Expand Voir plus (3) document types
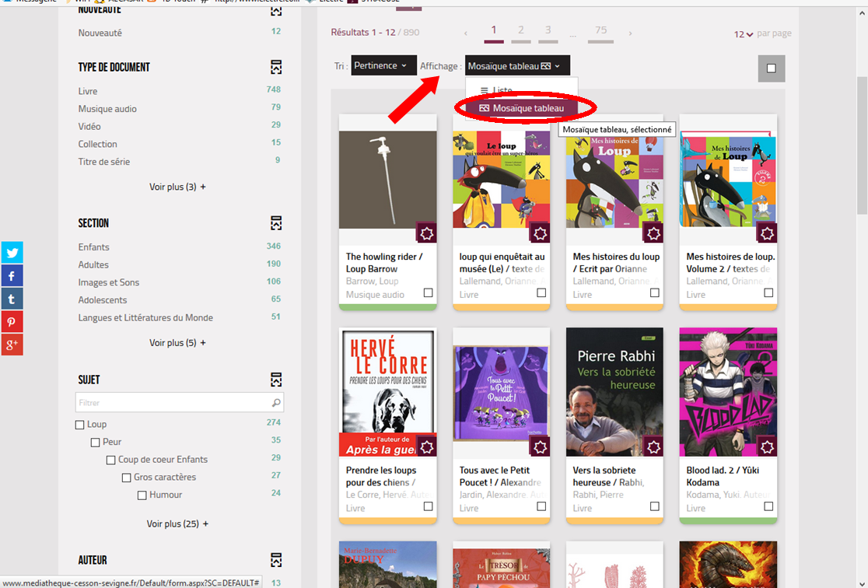Image resolution: width=868 pixels, height=588 pixels. tap(177, 187)
